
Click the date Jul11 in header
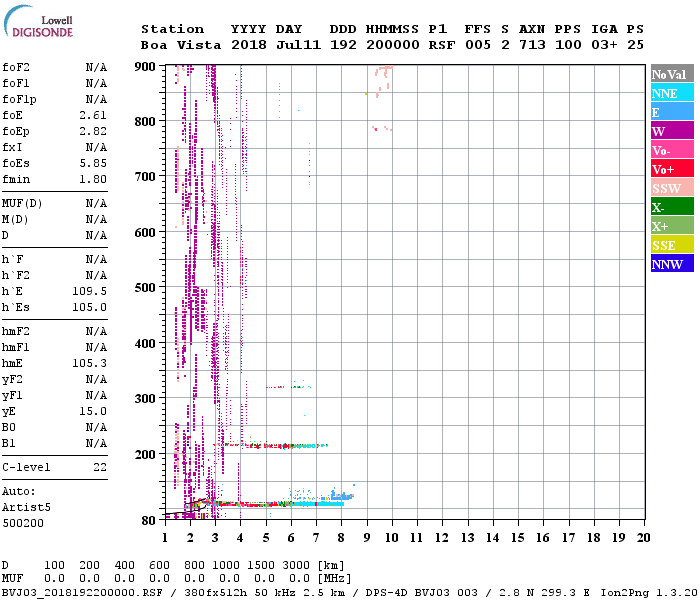(298, 45)
